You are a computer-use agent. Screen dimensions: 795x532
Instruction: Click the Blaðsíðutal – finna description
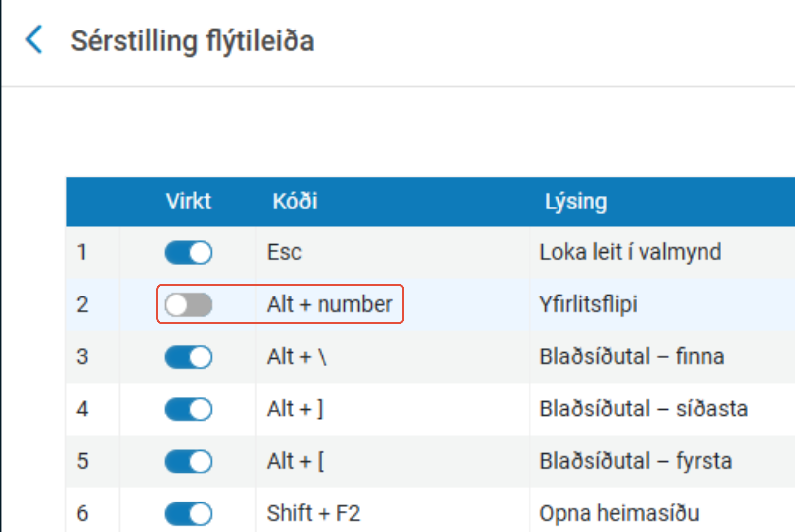click(x=632, y=356)
